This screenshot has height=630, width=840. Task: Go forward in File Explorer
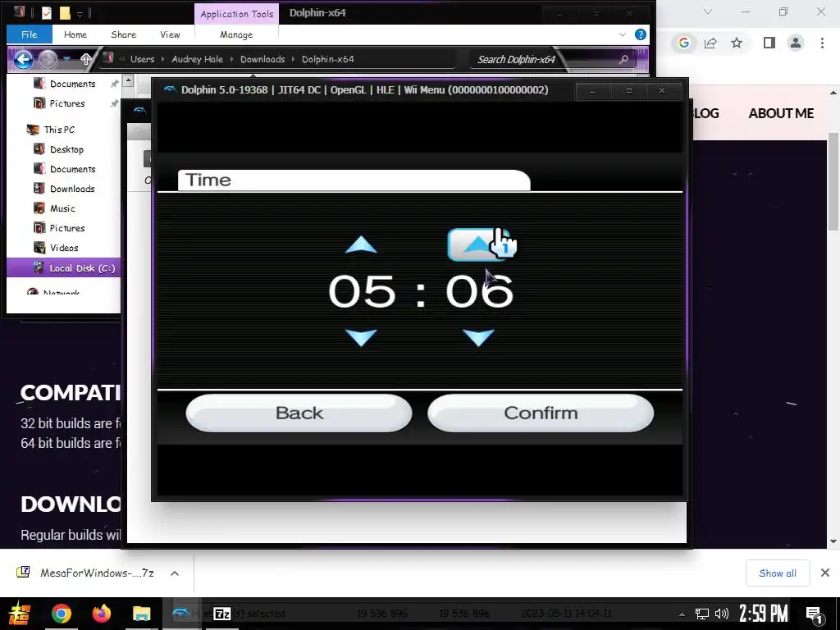coord(48,59)
